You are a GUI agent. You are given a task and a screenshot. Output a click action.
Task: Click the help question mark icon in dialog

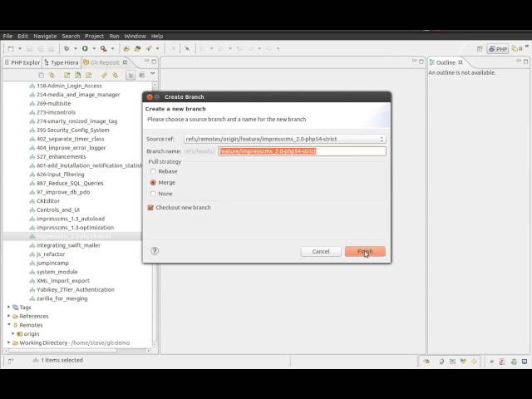(155, 251)
